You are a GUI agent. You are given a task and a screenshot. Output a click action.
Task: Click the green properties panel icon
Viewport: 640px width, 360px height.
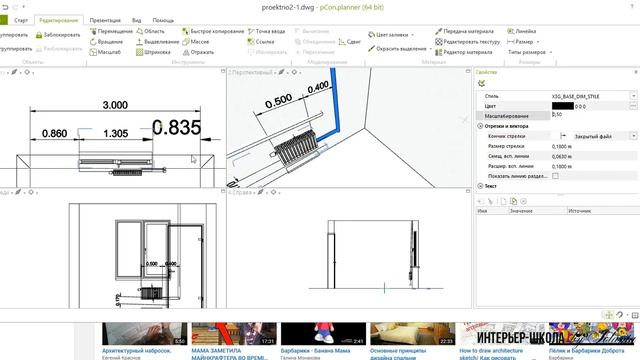click(x=482, y=83)
